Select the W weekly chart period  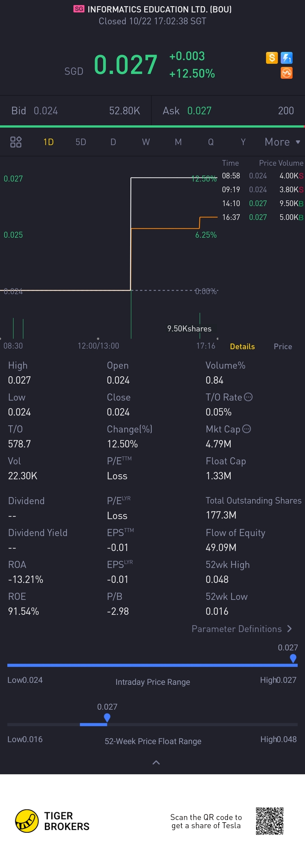pos(146,142)
